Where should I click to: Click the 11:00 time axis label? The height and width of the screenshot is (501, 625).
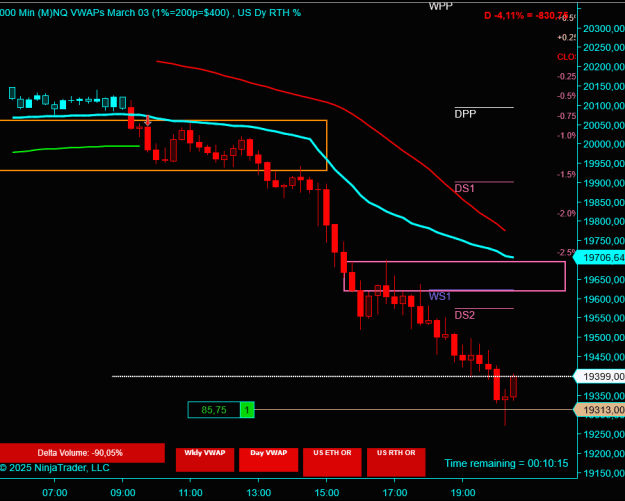click(191, 493)
